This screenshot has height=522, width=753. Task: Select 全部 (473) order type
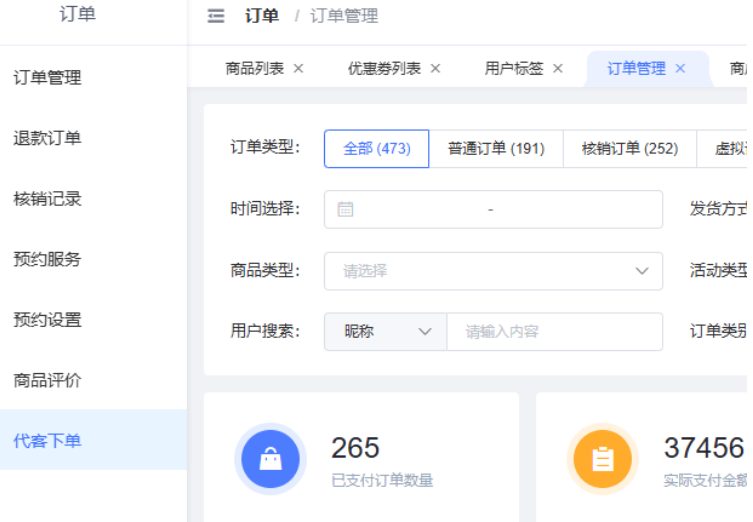coord(376,149)
